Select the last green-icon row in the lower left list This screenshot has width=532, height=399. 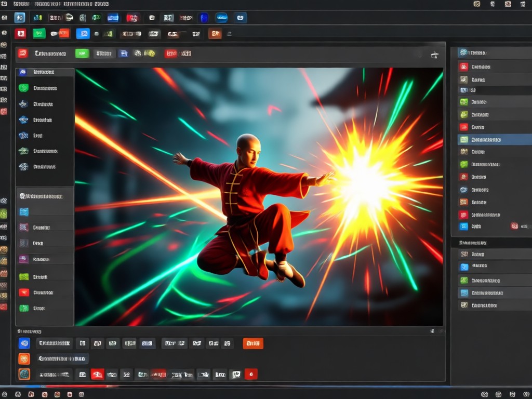click(x=45, y=309)
